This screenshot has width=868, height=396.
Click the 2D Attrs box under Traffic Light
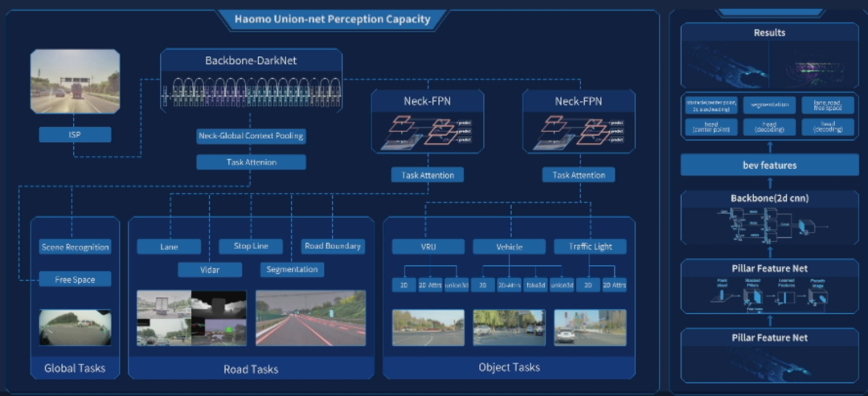[x=615, y=285]
